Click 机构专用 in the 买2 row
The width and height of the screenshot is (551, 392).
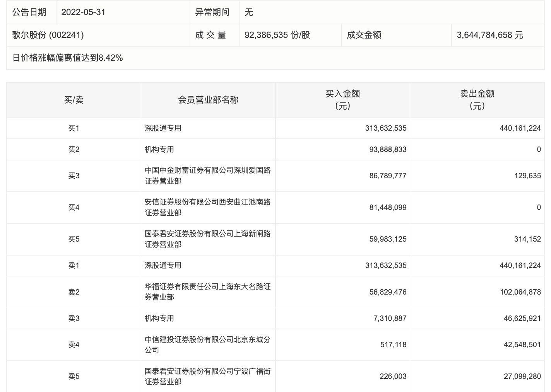point(159,149)
